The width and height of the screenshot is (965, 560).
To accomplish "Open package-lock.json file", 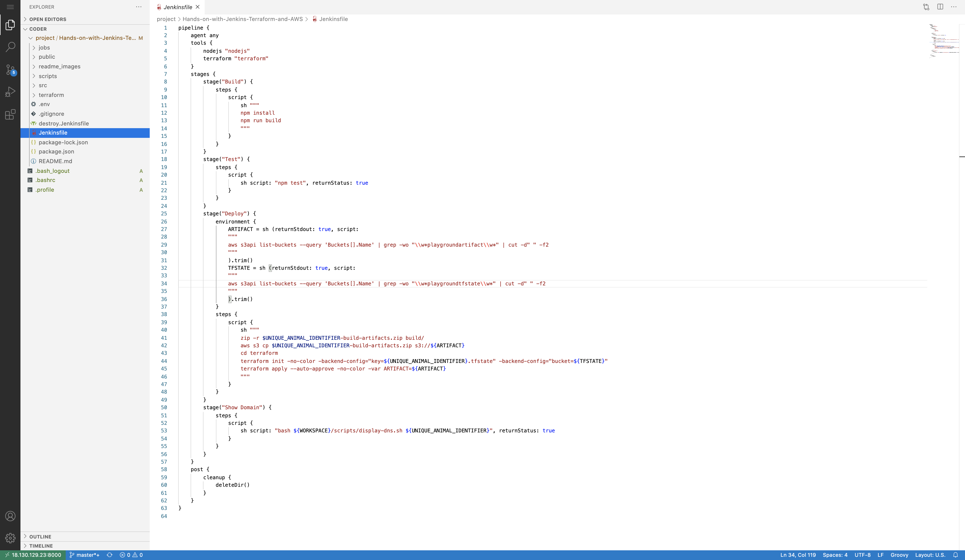I will pyautogui.click(x=85, y=142).
